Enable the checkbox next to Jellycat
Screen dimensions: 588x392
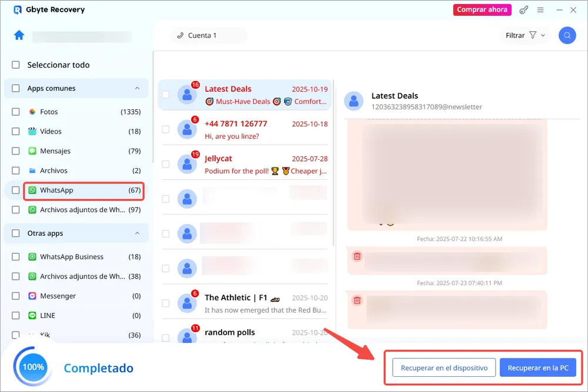[x=165, y=163]
